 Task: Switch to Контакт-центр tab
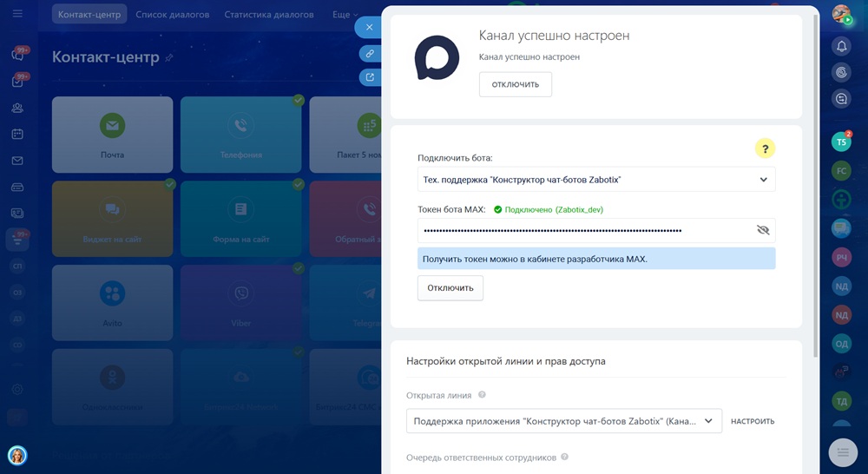89,15
